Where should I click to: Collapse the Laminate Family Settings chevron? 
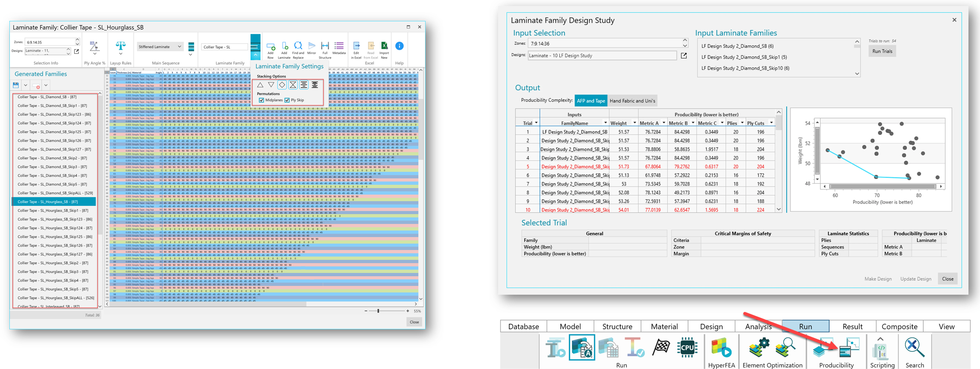click(255, 56)
